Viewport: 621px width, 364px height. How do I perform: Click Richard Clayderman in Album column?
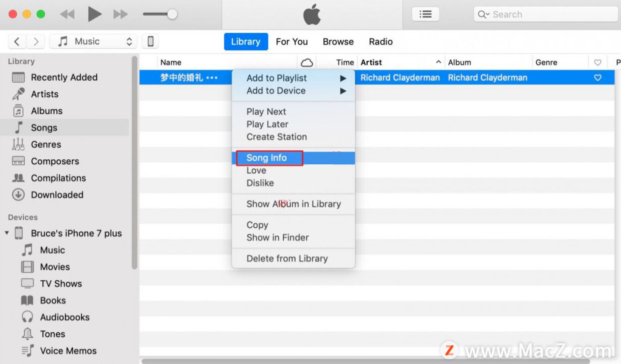click(x=488, y=78)
